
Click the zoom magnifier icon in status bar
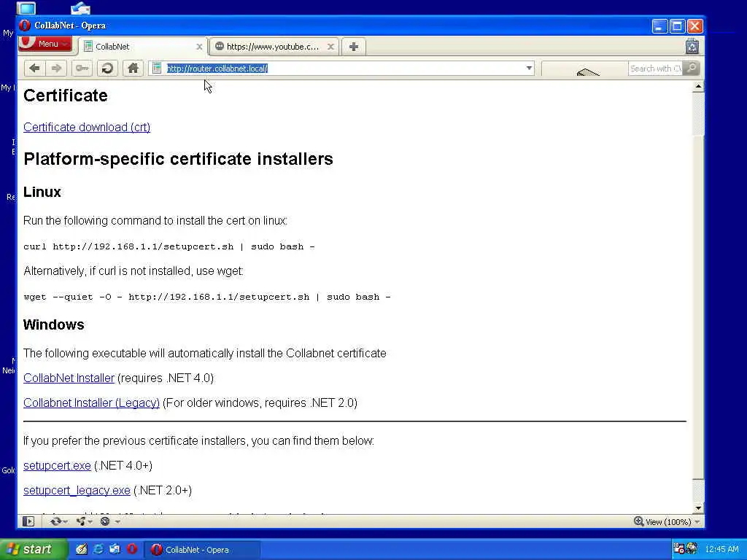coord(638,521)
